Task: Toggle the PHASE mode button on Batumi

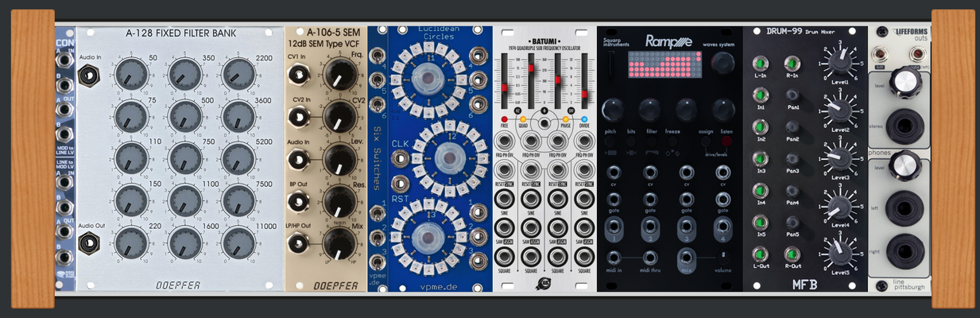Action: coord(566,120)
